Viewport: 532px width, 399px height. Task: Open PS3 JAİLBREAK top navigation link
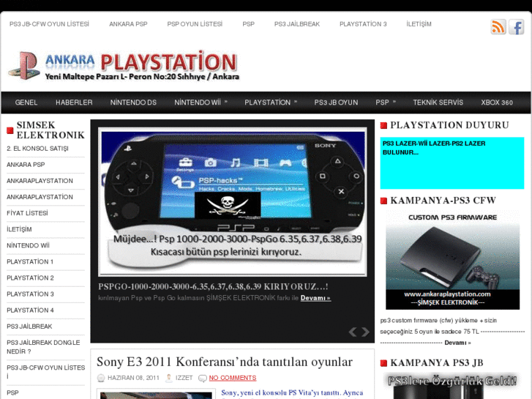[x=297, y=24]
